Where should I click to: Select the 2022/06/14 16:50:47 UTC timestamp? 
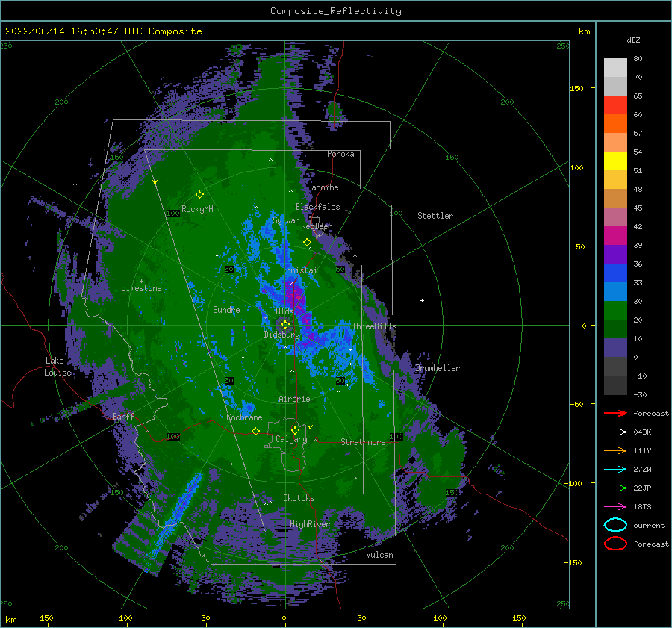104,31
